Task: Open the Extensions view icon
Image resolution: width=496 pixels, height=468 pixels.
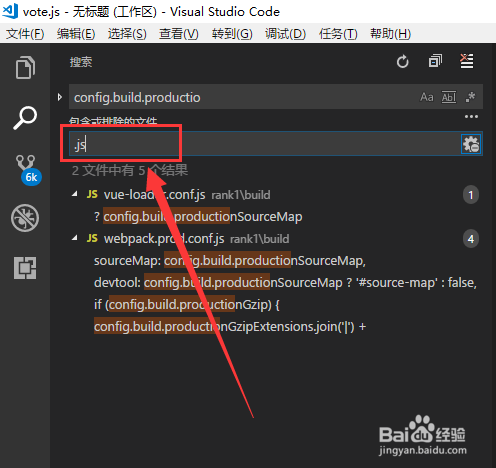Action: pos(25,268)
